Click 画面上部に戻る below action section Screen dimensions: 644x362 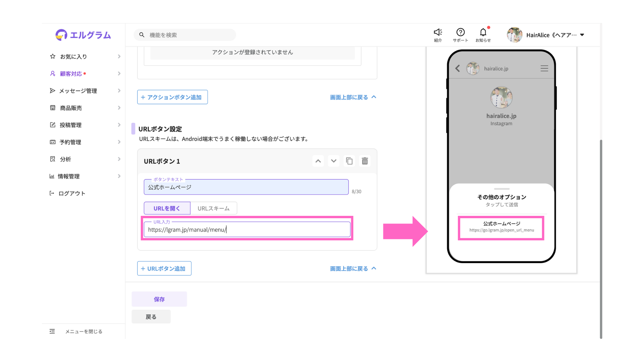click(x=353, y=97)
